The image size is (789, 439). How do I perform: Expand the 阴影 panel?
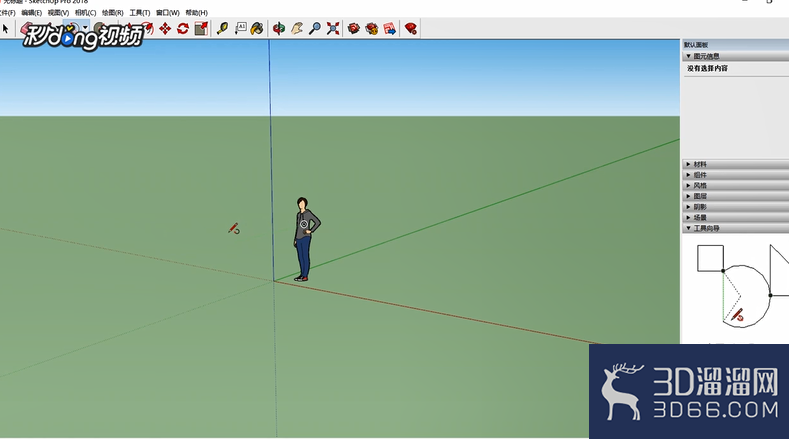[735, 207]
